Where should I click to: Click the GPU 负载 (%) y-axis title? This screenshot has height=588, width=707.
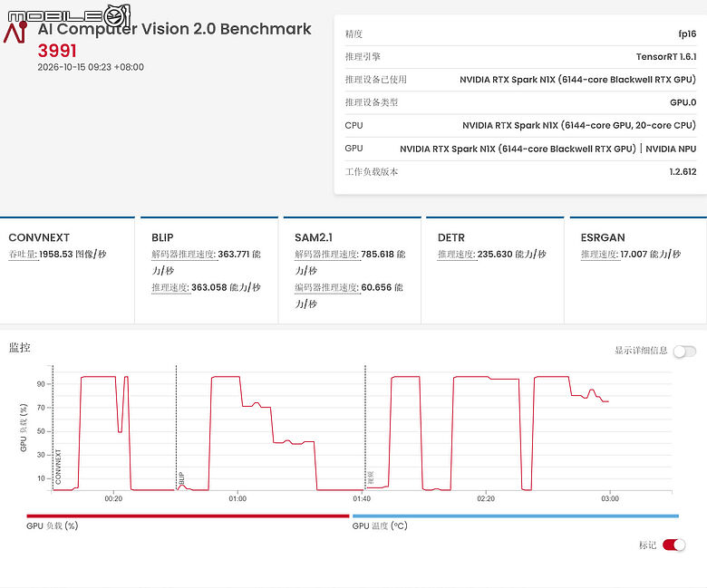pos(24,427)
